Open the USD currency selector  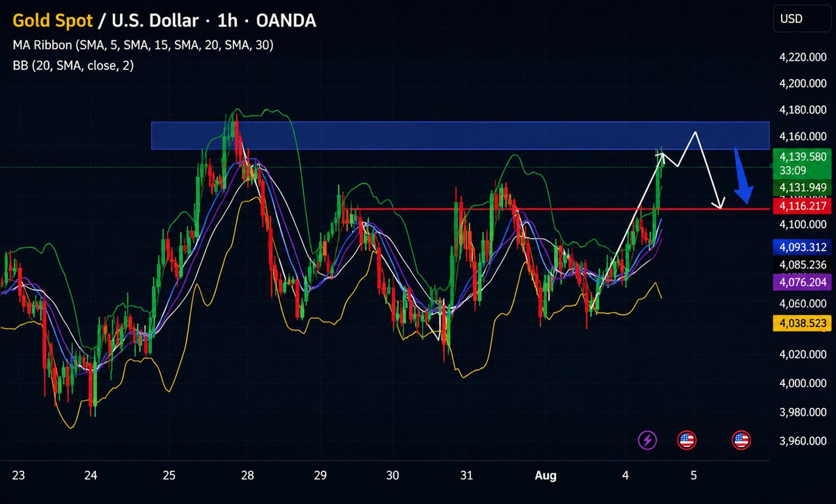[x=803, y=19]
